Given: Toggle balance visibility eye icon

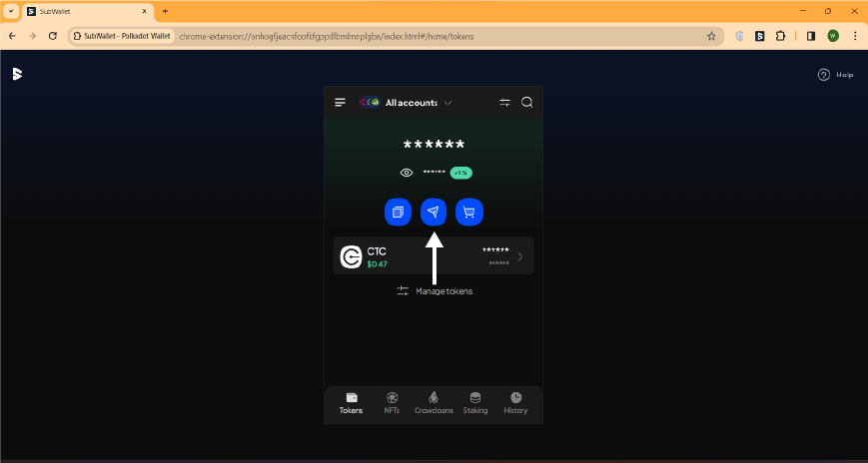Looking at the screenshot, I should click(407, 173).
